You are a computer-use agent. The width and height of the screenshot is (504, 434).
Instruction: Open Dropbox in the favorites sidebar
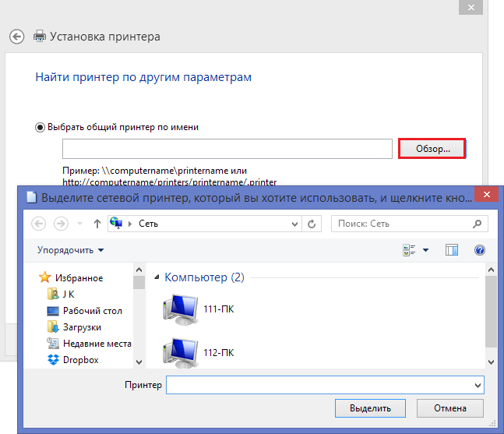click(80, 360)
